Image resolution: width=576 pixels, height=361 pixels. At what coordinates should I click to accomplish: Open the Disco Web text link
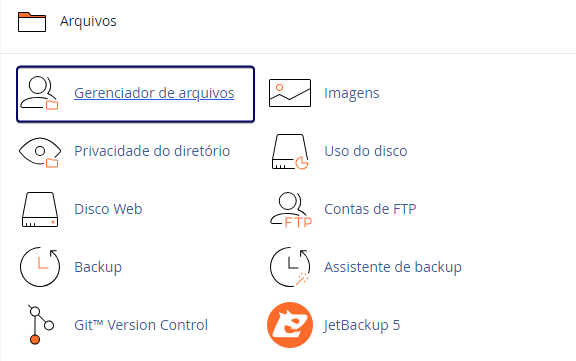click(x=108, y=209)
